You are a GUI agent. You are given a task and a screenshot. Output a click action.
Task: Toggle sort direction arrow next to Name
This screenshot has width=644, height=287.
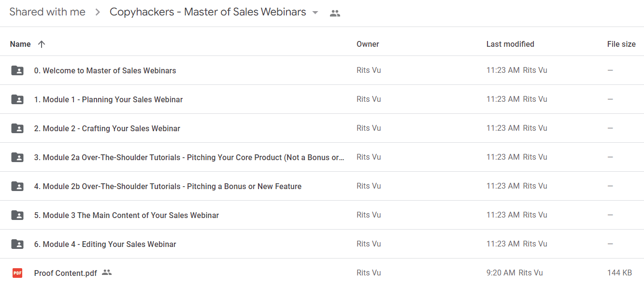click(x=42, y=44)
